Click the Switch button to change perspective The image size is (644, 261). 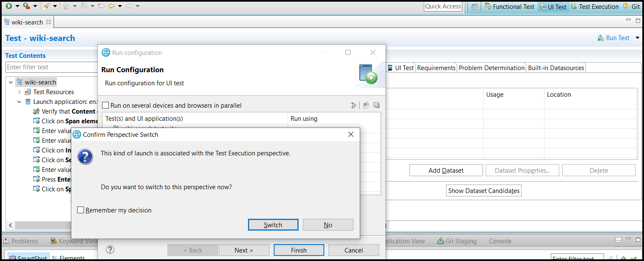273,224
